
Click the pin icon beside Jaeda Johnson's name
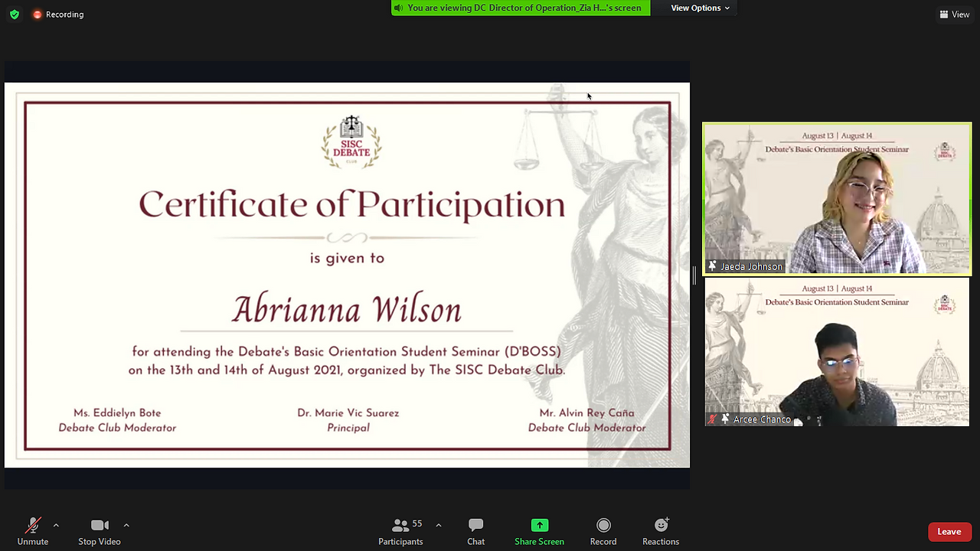click(713, 266)
